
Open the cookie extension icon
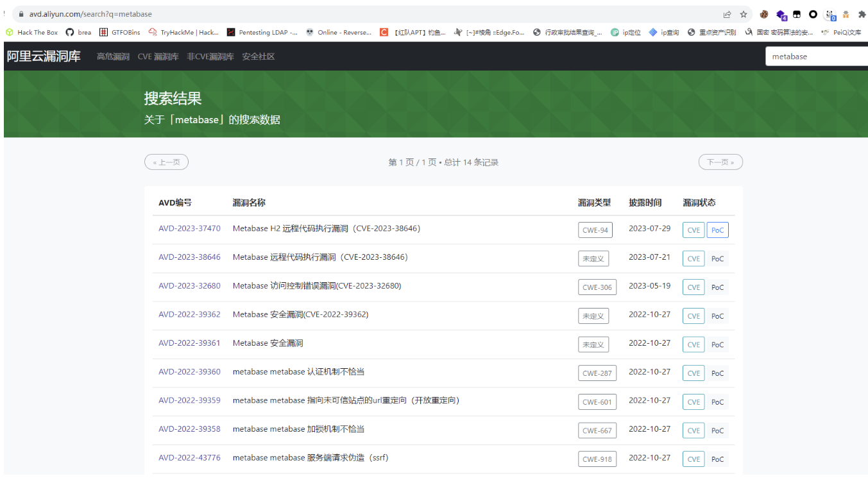[764, 14]
